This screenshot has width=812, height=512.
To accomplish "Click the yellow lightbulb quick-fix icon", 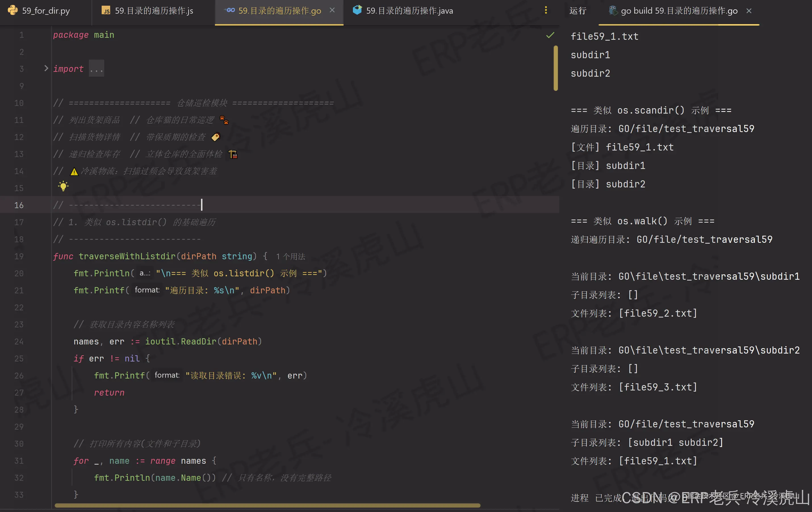I will 63,186.
